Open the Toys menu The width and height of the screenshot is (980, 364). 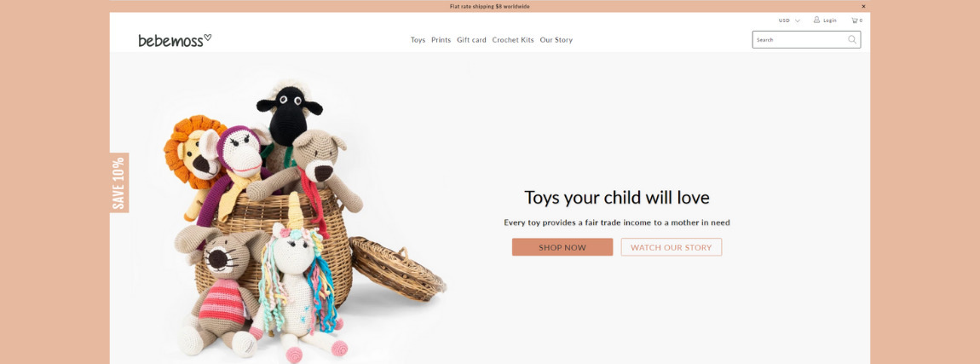click(418, 40)
